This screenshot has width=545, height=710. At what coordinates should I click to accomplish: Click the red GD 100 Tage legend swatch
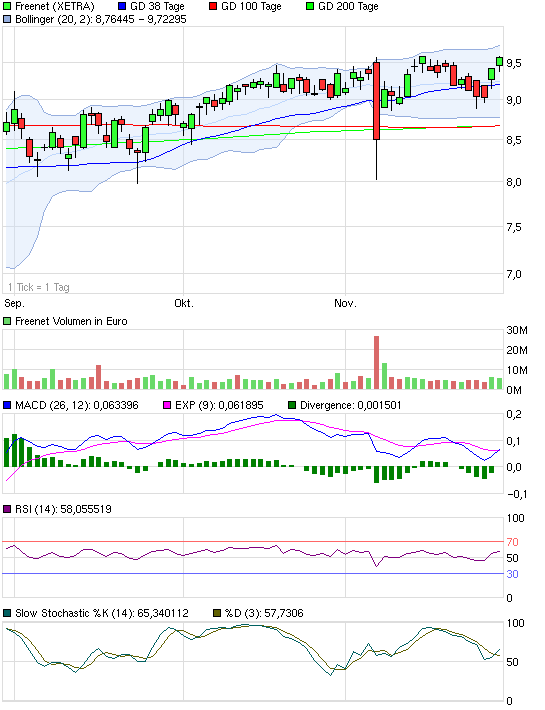click(213, 6)
